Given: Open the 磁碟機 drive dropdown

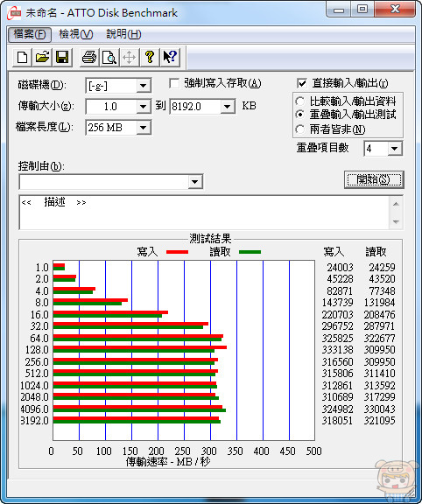Looking at the screenshot, I should pos(143,86).
